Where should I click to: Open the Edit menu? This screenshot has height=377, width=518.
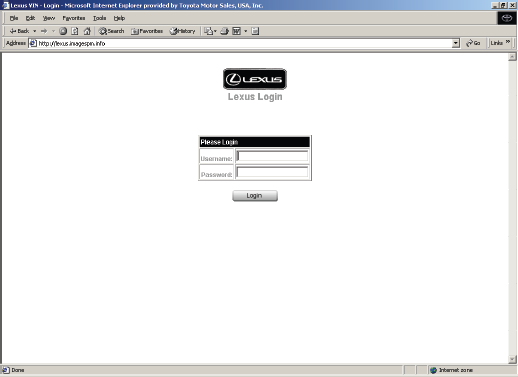[x=30, y=18]
